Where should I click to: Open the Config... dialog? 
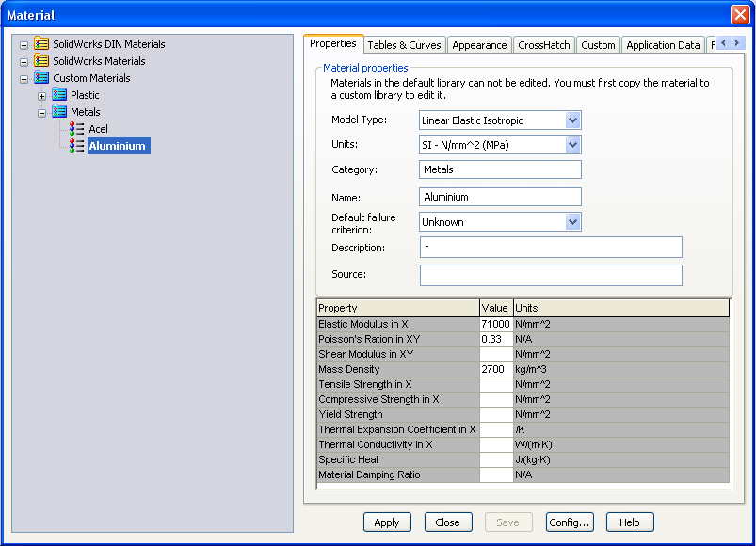pos(570,522)
